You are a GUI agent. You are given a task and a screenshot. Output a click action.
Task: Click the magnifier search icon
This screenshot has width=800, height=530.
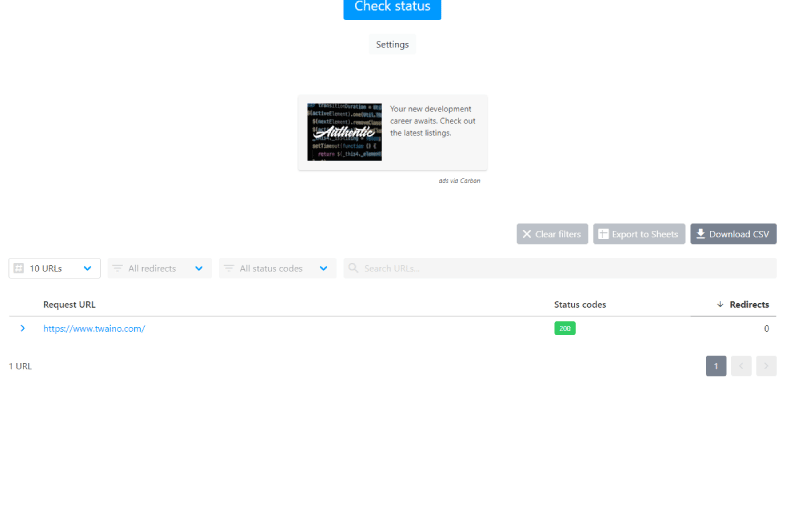tap(353, 268)
